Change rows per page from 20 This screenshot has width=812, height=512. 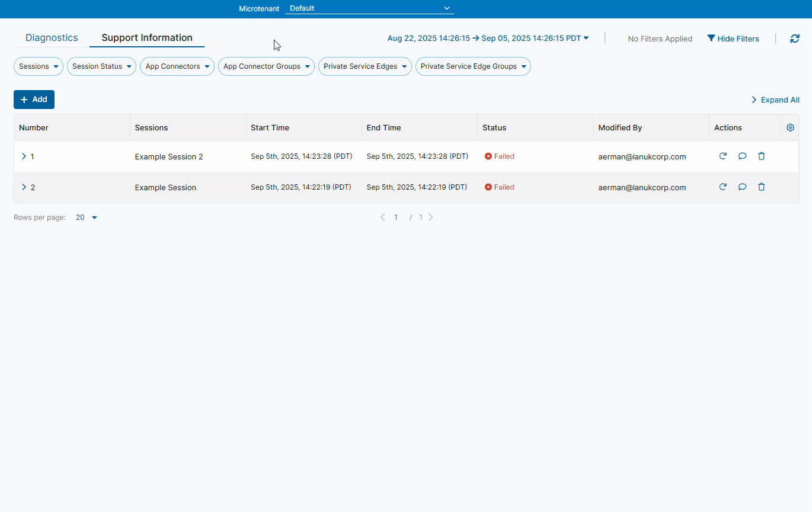click(x=86, y=217)
